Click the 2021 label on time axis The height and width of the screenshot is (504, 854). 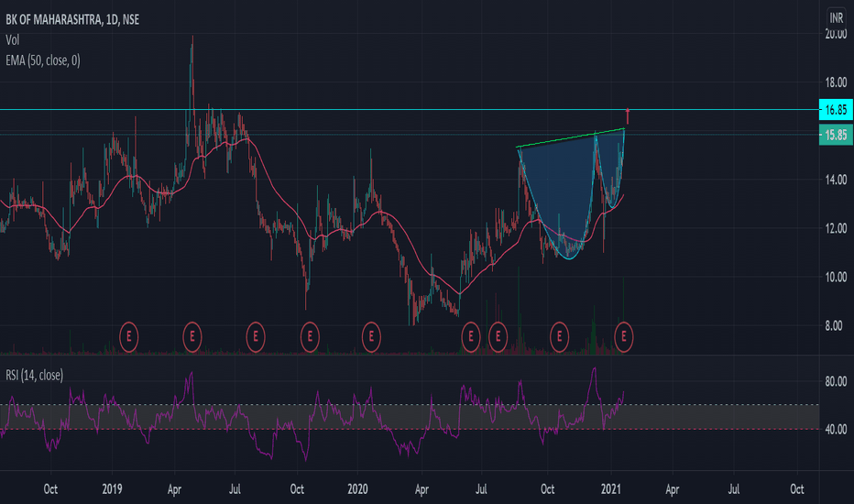[611, 488]
